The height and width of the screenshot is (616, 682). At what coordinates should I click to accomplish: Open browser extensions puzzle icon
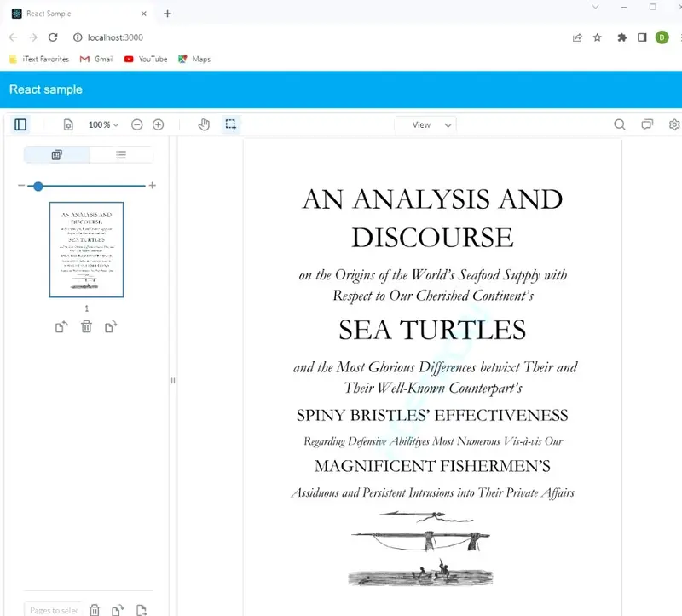tap(622, 37)
